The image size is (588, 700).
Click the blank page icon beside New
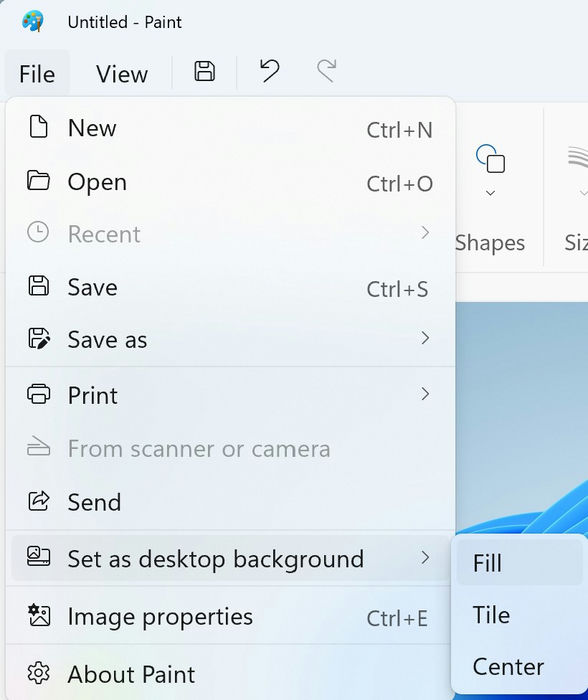click(38, 126)
